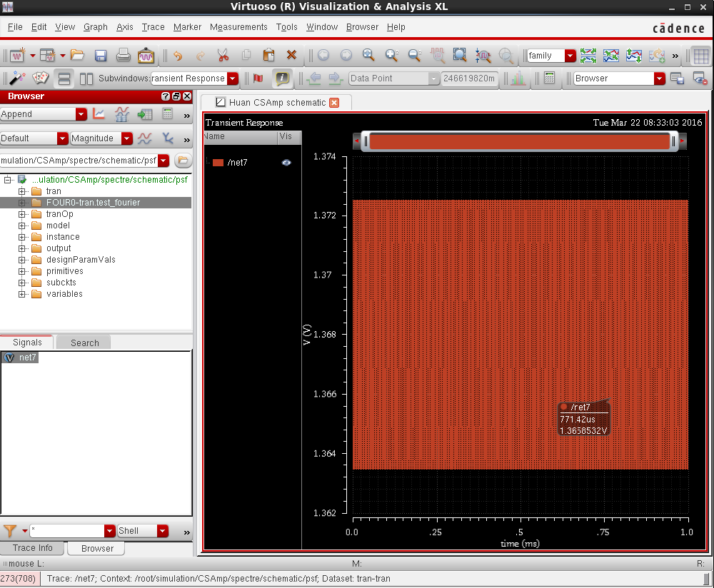The width and height of the screenshot is (714, 588).
Task: Open the Measurements menu
Action: click(x=238, y=27)
